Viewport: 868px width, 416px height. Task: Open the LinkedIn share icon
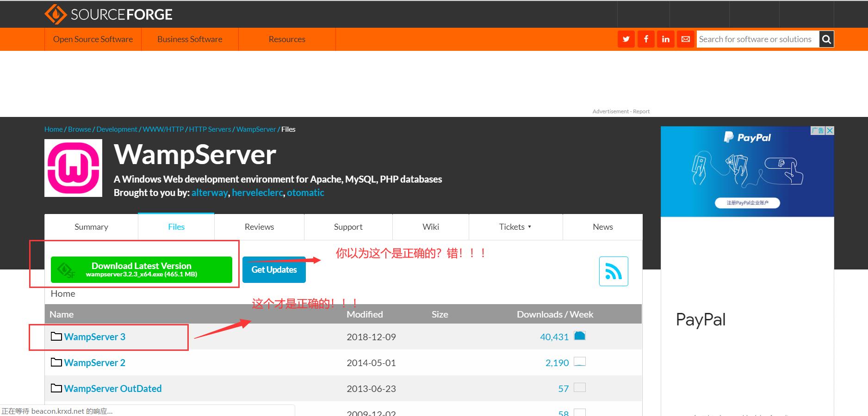[666, 39]
